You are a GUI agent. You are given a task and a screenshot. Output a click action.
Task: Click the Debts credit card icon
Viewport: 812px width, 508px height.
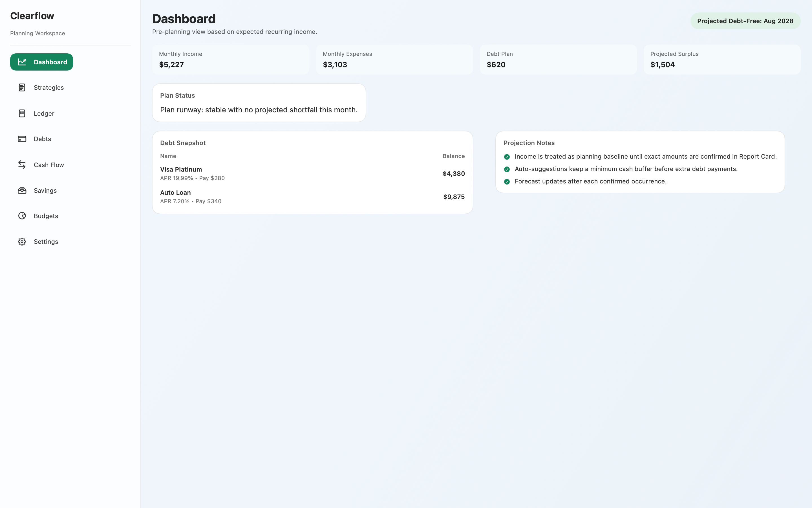(x=22, y=139)
